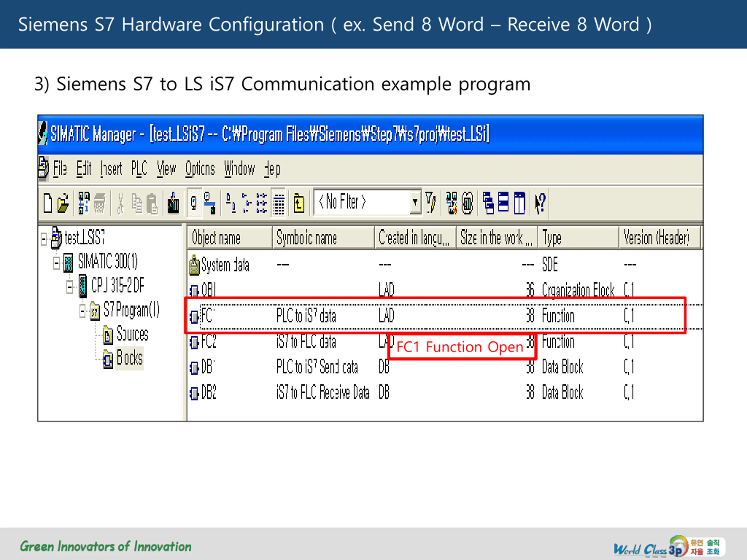Select S7 Program(1) in tree

pos(132,309)
